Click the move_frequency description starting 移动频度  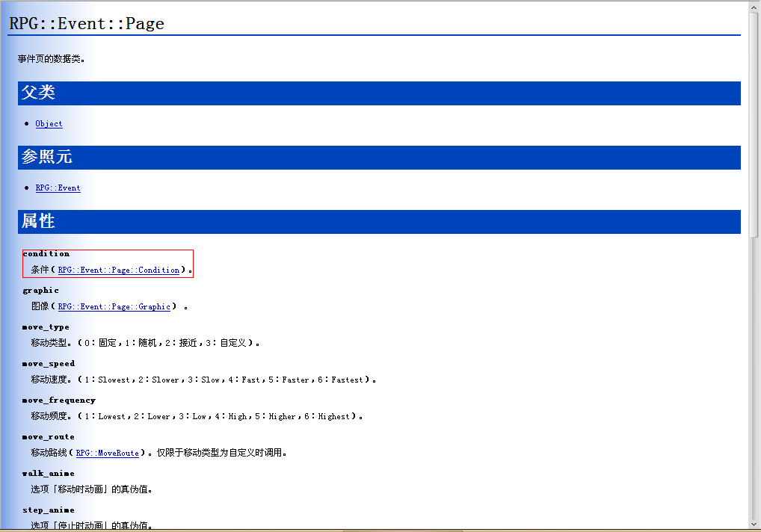coord(197,416)
